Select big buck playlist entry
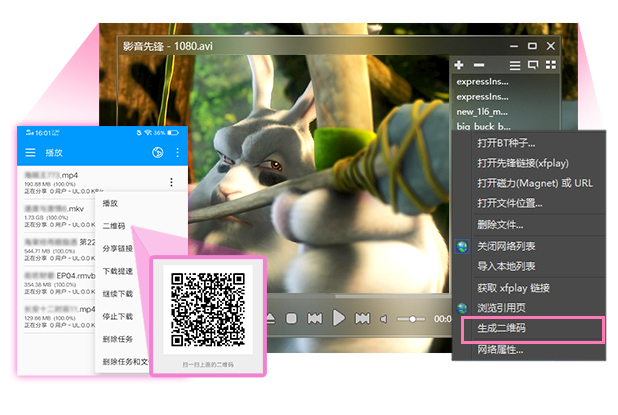The height and width of the screenshot is (415, 618). [x=483, y=127]
